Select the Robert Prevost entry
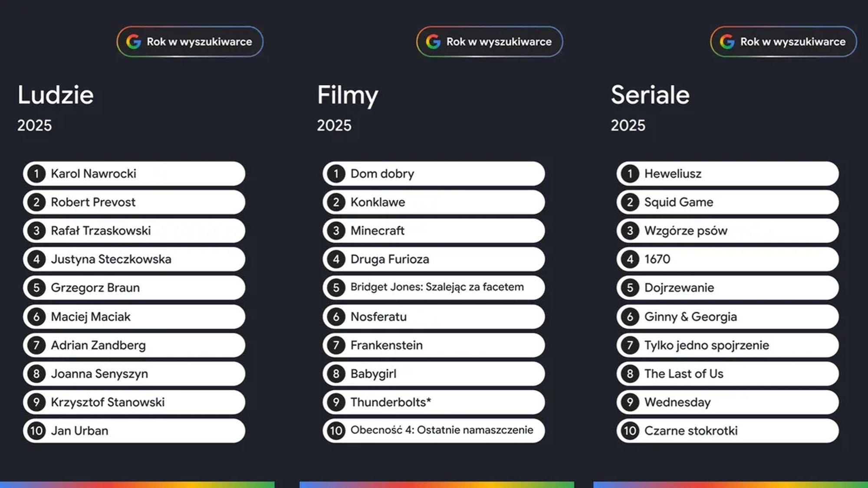The width and height of the screenshot is (868, 488). click(x=134, y=202)
